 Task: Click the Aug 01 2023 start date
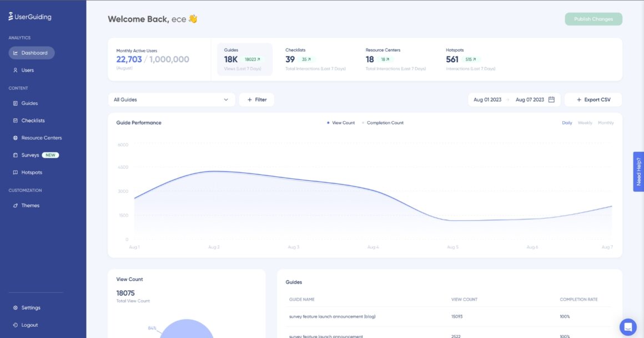pos(487,100)
